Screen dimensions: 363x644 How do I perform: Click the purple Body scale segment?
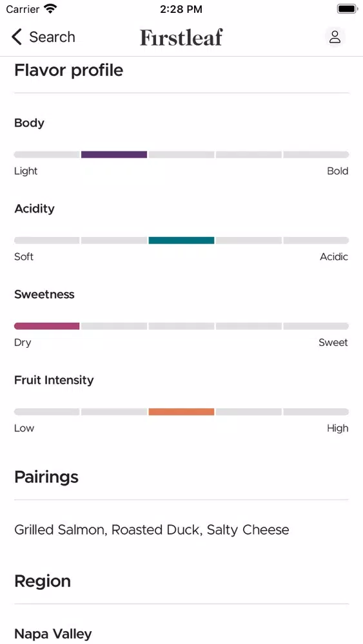point(114,155)
